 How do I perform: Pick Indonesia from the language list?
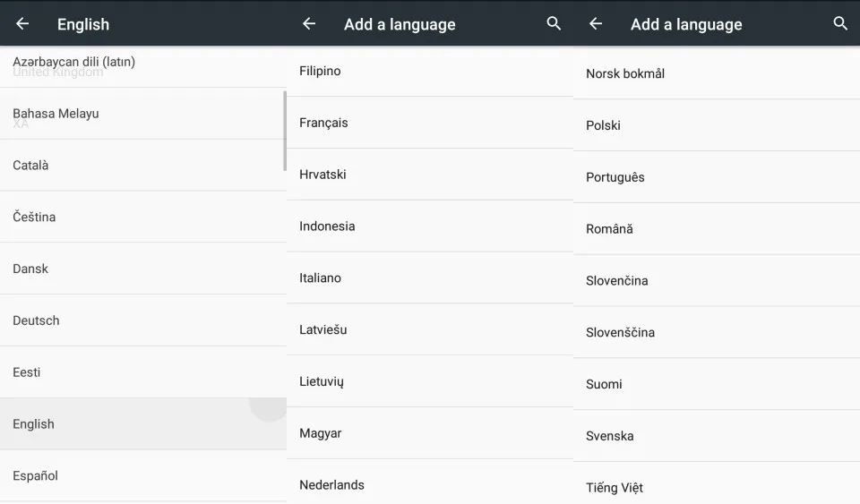point(430,226)
